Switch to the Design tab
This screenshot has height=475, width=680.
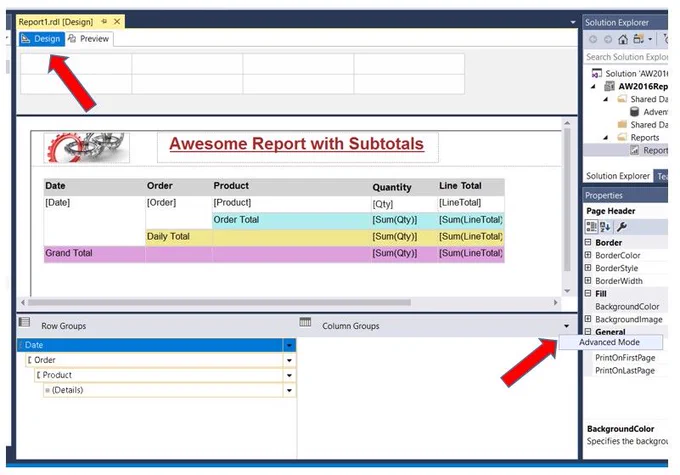(42, 39)
